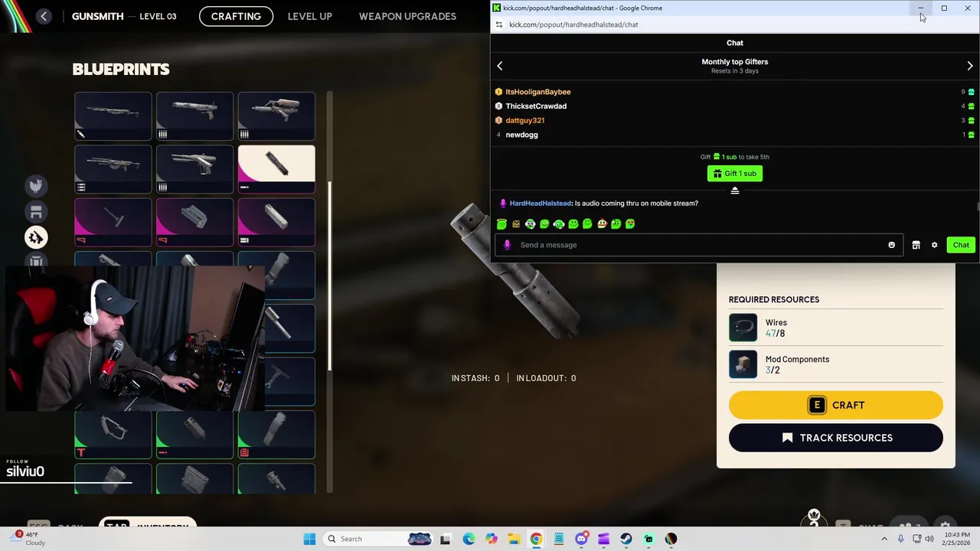Go to next leaderboard with right arrow
The image size is (980, 551).
coord(969,66)
